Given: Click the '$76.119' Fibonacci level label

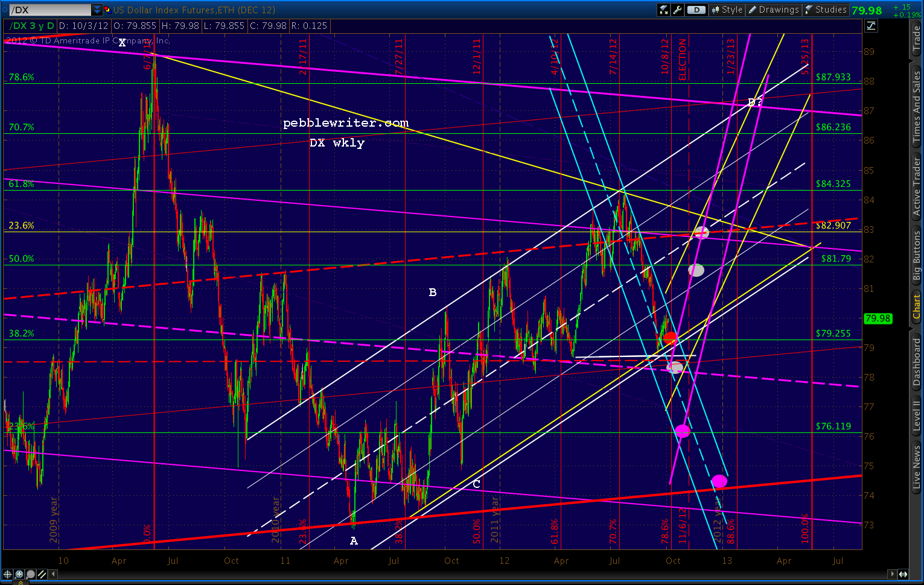Looking at the screenshot, I should [x=833, y=426].
